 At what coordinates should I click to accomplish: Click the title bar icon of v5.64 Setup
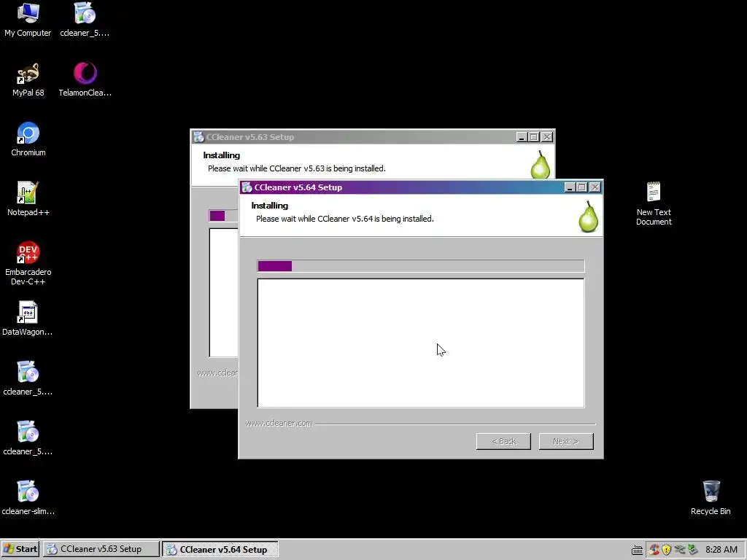click(247, 187)
